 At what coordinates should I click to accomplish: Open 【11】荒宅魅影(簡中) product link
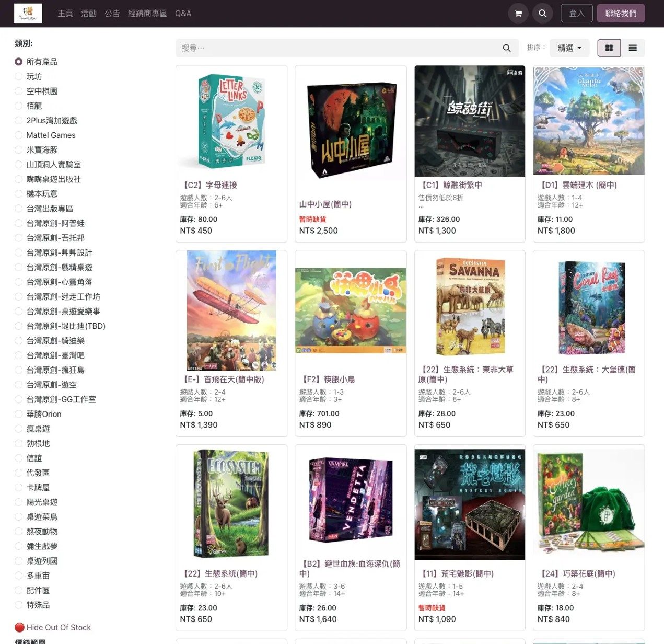(x=456, y=574)
